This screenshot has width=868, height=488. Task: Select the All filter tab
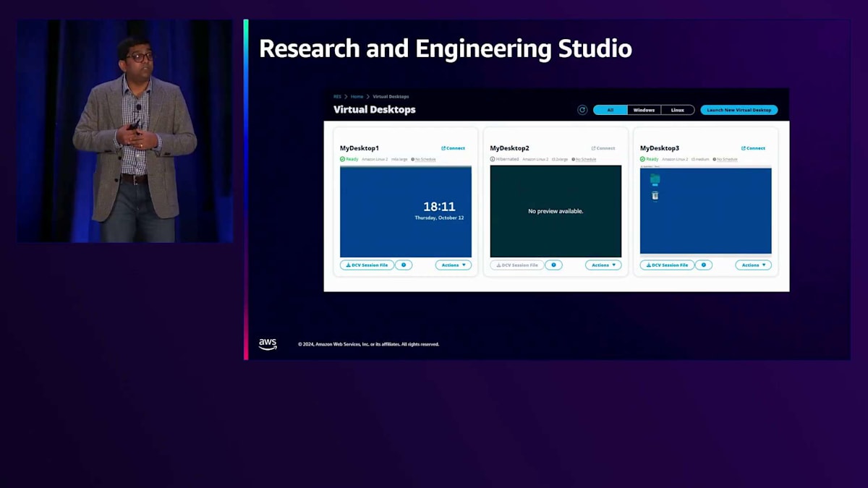pos(610,110)
